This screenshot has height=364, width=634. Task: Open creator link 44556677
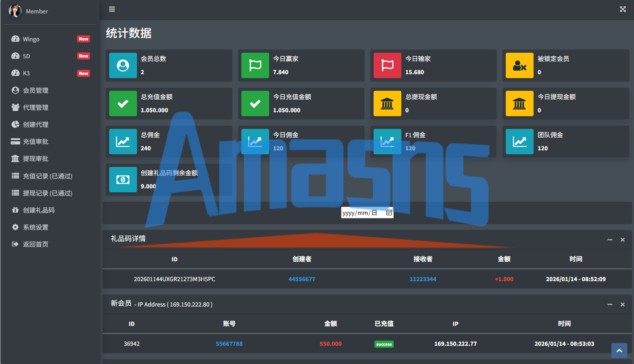pos(302,279)
